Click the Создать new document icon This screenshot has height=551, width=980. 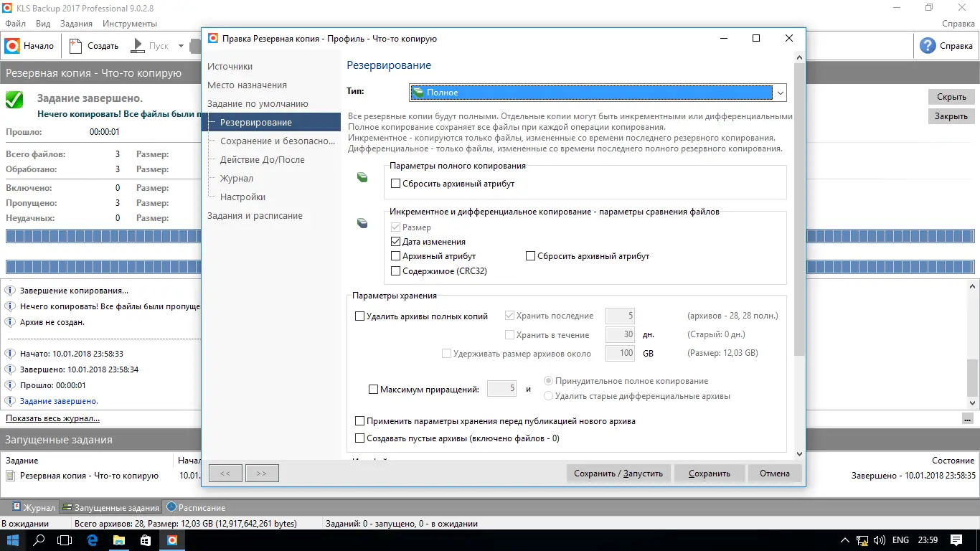pyautogui.click(x=77, y=46)
